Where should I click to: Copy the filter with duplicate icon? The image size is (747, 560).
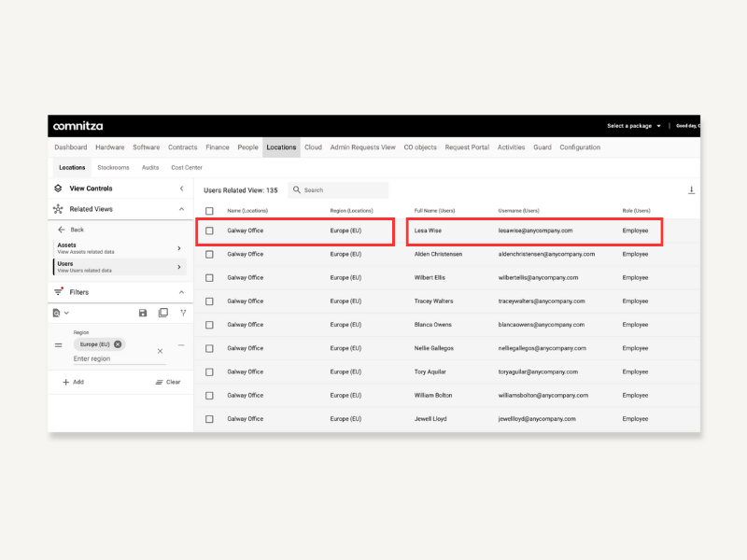click(162, 313)
